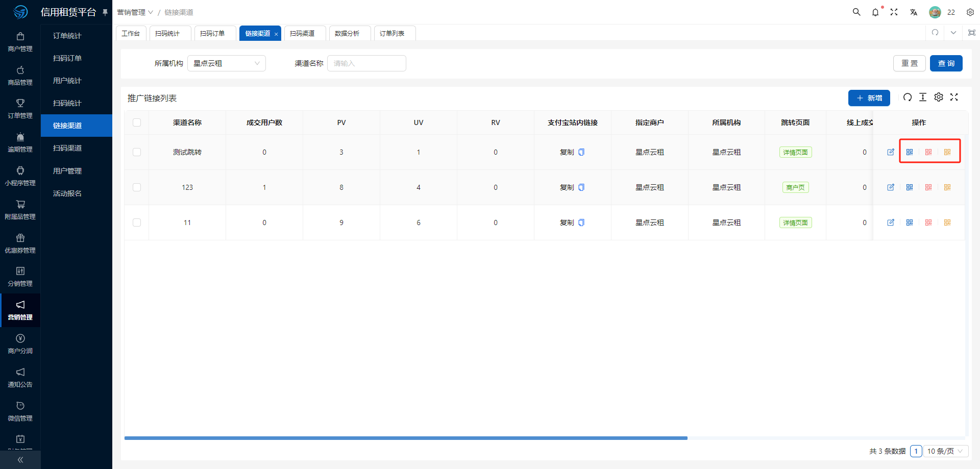Open table column settings gear

coord(938,97)
